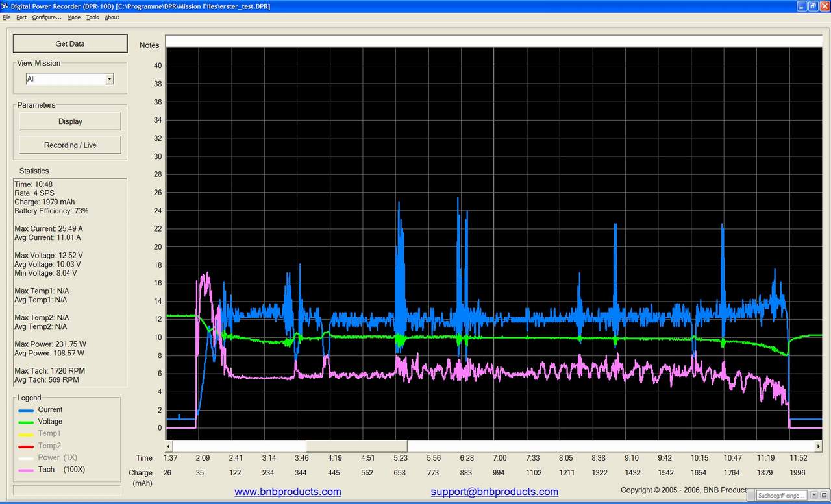Click the Display parameters button
The width and height of the screenshot is (831, 504).
pyautogui.click(x=70, y=121)
